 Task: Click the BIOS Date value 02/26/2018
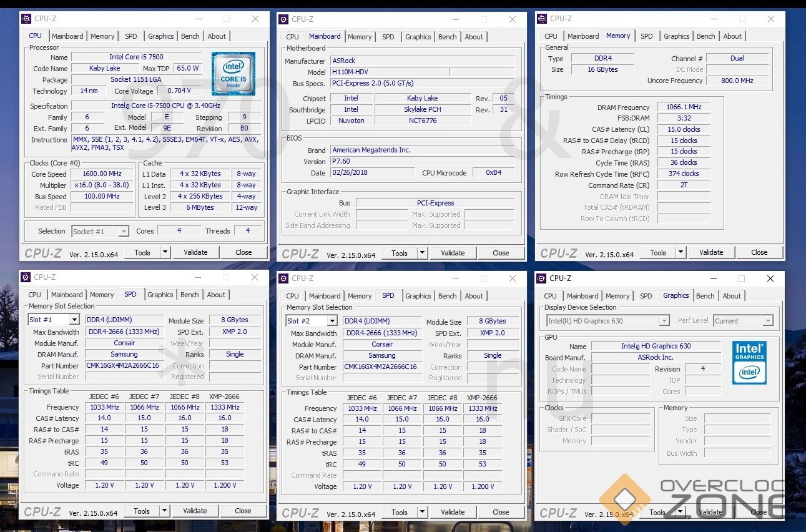click(373, 172)
